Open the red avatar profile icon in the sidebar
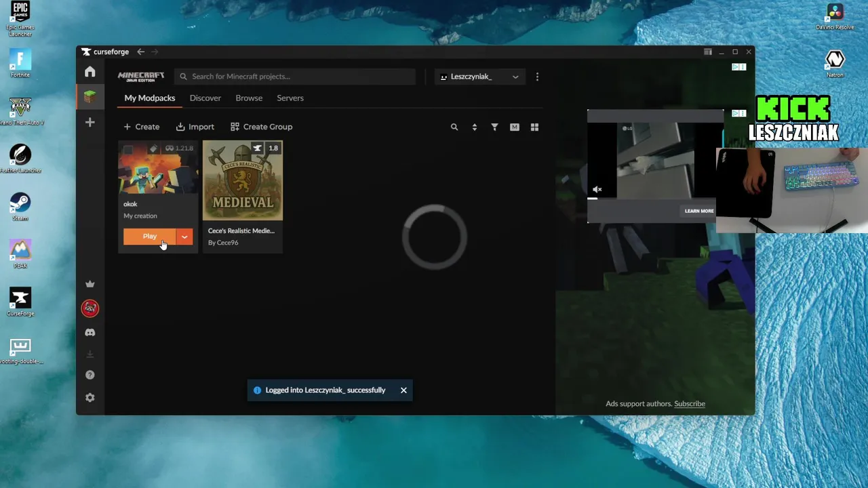The width and height of the screenshot is (868, 488). (x=90, y=308)
